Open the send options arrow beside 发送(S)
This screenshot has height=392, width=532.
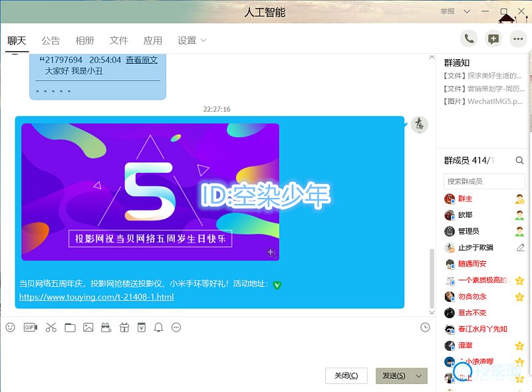click(x=419, y=376)
